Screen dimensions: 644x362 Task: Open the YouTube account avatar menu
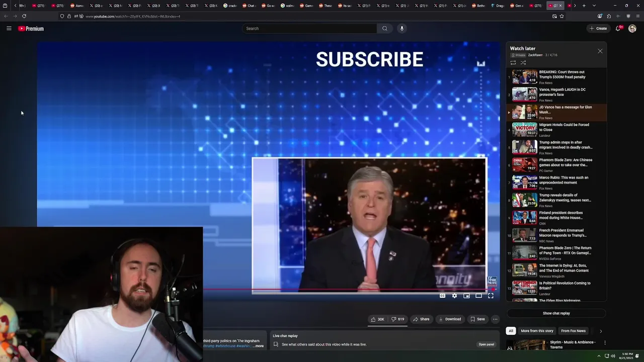pos(632,29)
